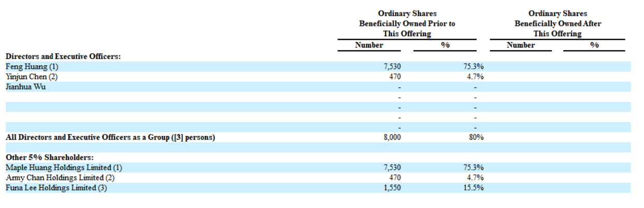Click the name Jianhua Wu

click(x=25, y=86)
